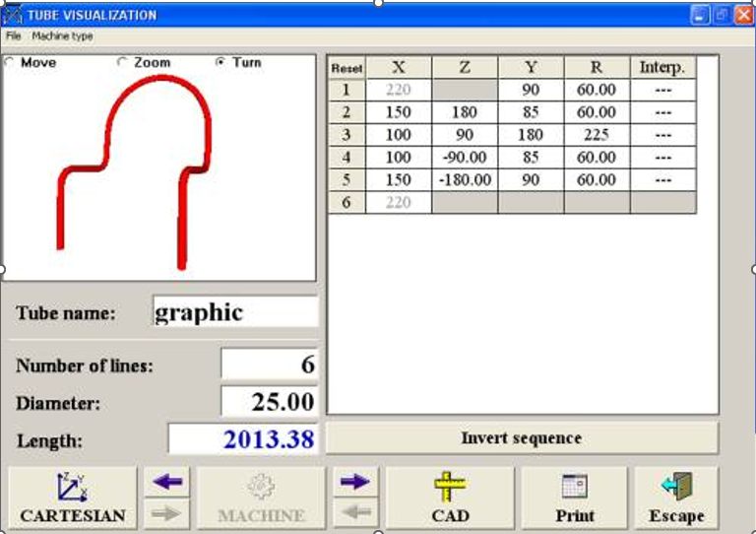756x534 pixels.
Task: Select the Turn radio button
Action: (220, 62)
